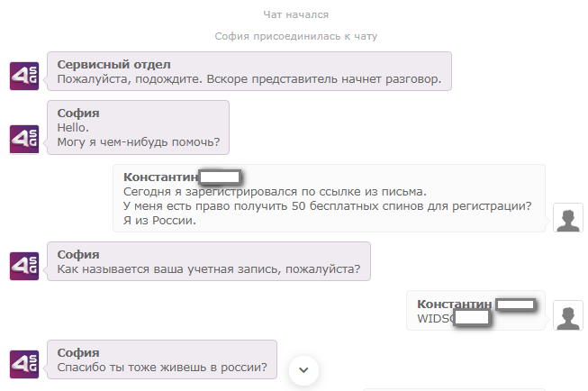The height and width of the screenshot is (391, 588).
Task: Jump to latest messages with down chevron button
Action: click(303, 370)
